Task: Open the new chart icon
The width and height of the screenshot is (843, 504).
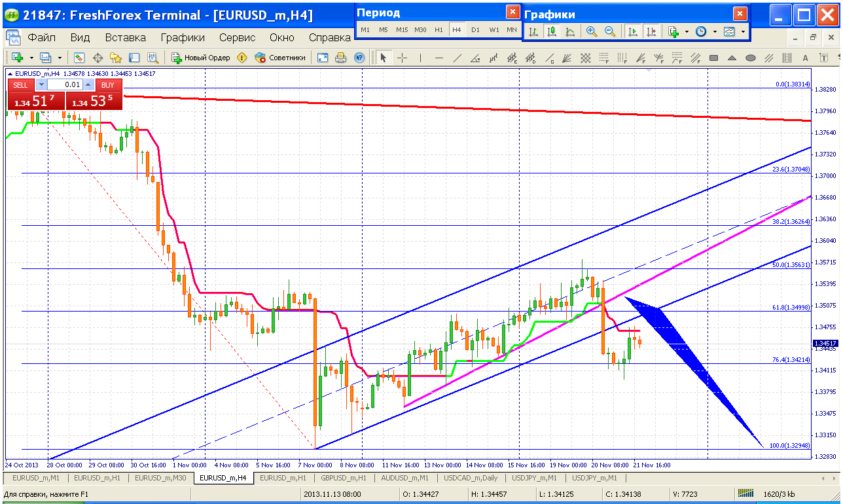Action: click(x=17, y=58)
